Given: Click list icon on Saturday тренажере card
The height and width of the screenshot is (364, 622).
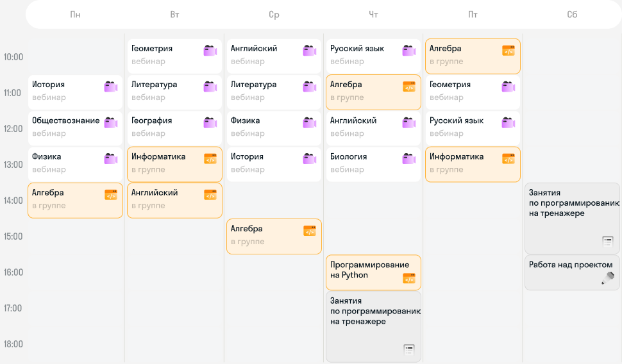Looking at the screenshot, I should point(608,241).
